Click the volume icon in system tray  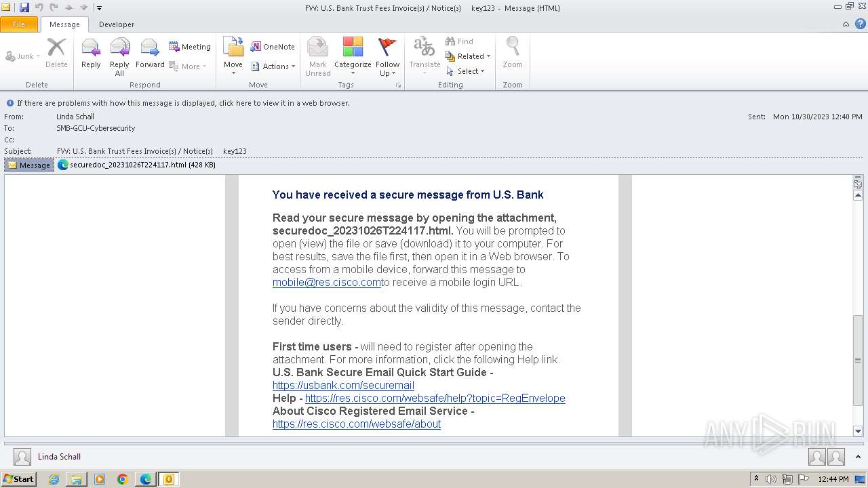(771, 479)
